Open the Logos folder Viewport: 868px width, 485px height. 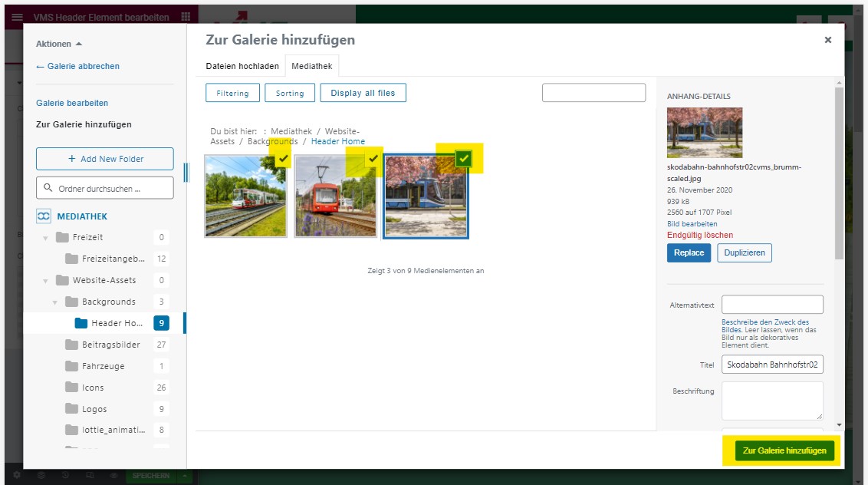click(94, 409)
